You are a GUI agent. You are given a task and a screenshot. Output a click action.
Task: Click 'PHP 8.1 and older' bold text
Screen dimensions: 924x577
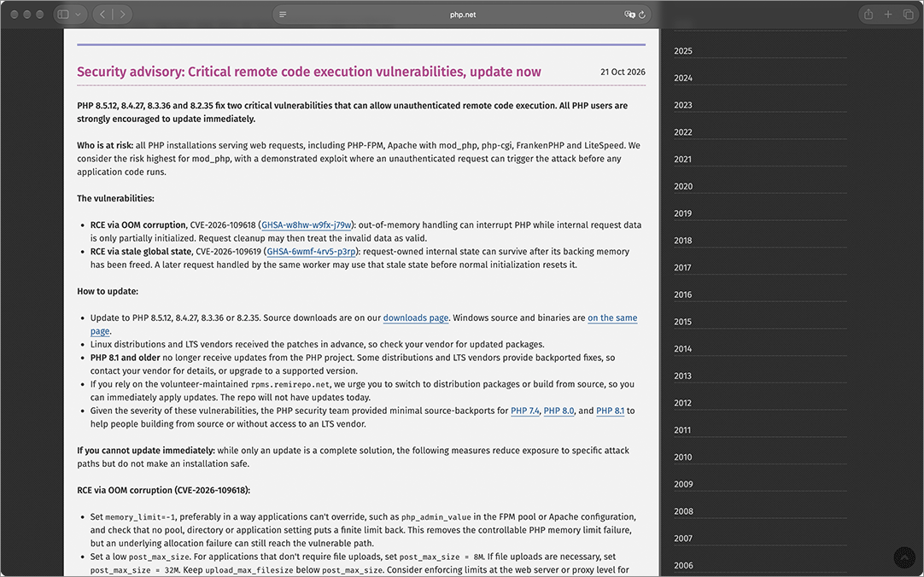pos(125,358)
